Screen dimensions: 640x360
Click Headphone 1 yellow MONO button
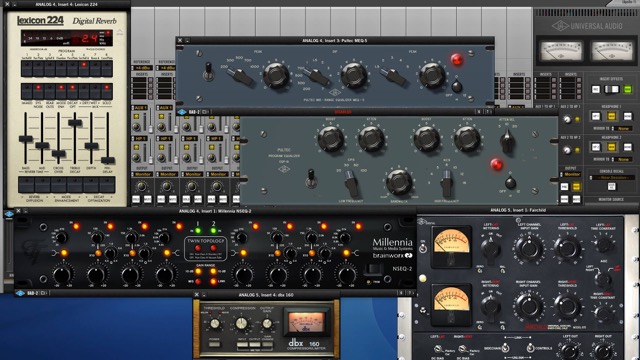point(611,116)
